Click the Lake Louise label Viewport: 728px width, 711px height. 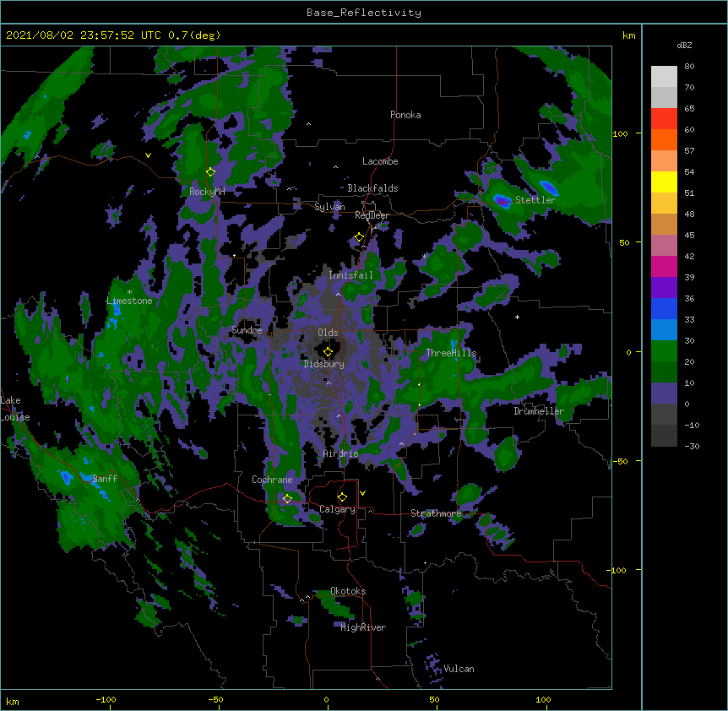[15, 409]
